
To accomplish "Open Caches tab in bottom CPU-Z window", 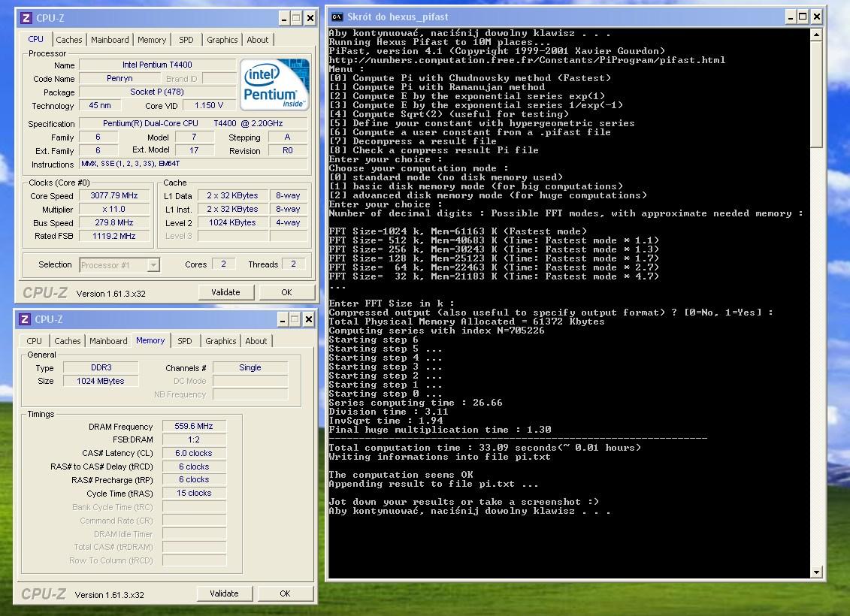I will point(67,341).
